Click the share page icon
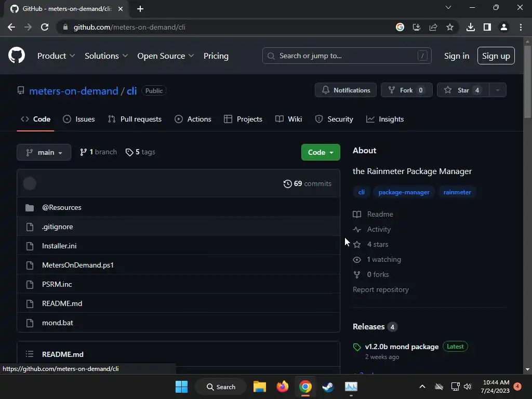The width and height of the screenshot is (532, 399). pos(433,27)
